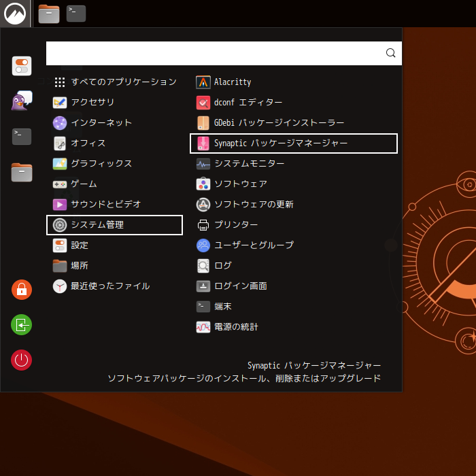This screenshot has height=476, width=476.
Task: Open 最近使ったファイル
Action: tap(114, 286)
